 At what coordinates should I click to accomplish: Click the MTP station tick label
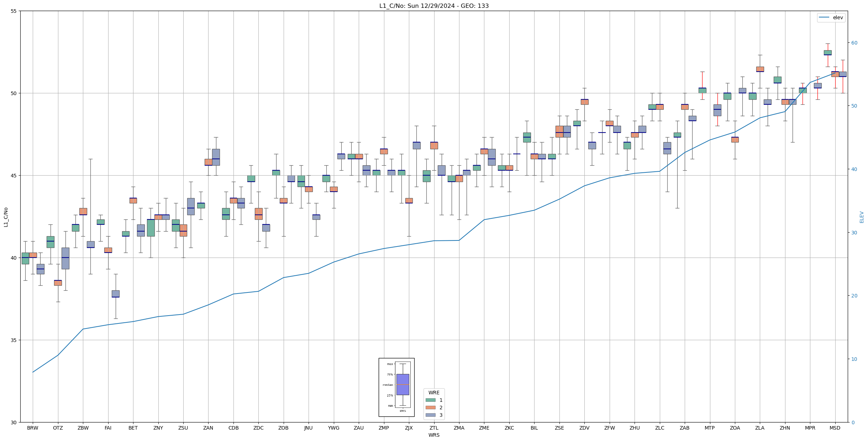[710, 428]
